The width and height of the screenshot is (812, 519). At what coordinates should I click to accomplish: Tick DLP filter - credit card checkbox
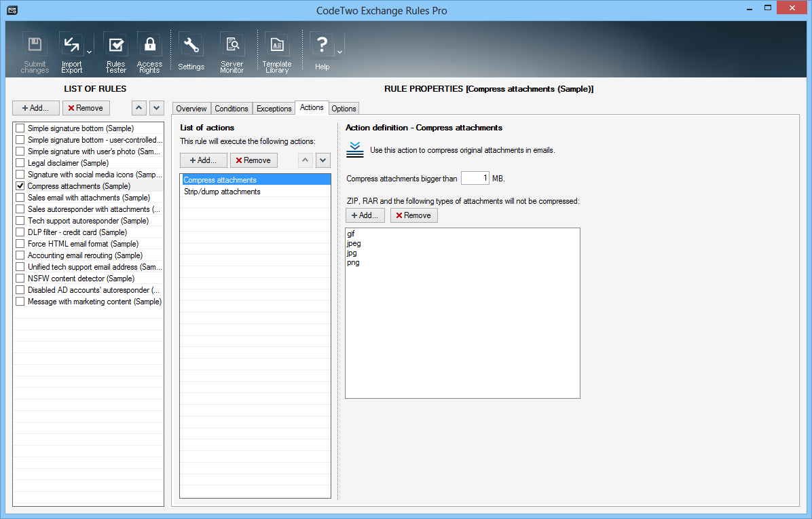[x=20, y=232]
